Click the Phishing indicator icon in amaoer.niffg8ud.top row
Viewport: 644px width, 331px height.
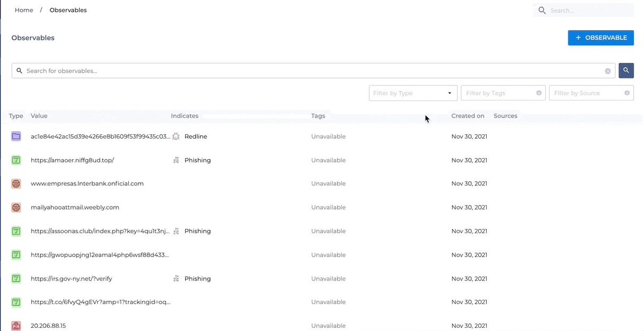pos(176,160)
